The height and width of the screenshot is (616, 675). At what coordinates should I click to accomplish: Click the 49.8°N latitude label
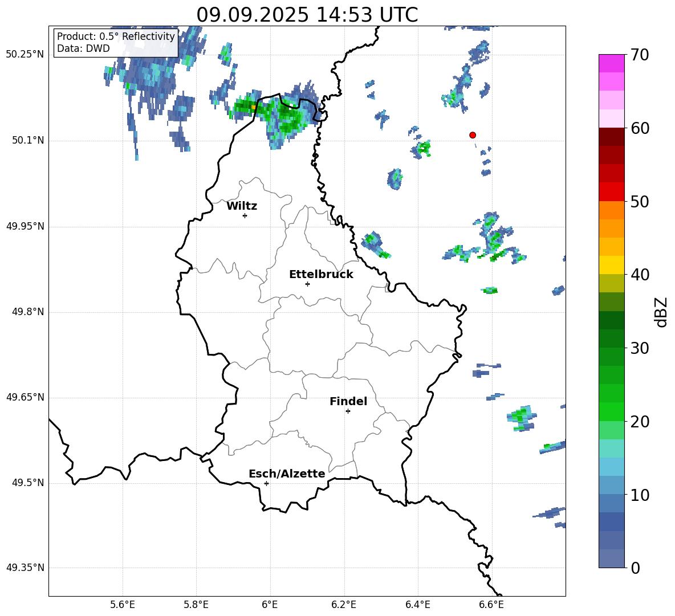tap(28, 312)
